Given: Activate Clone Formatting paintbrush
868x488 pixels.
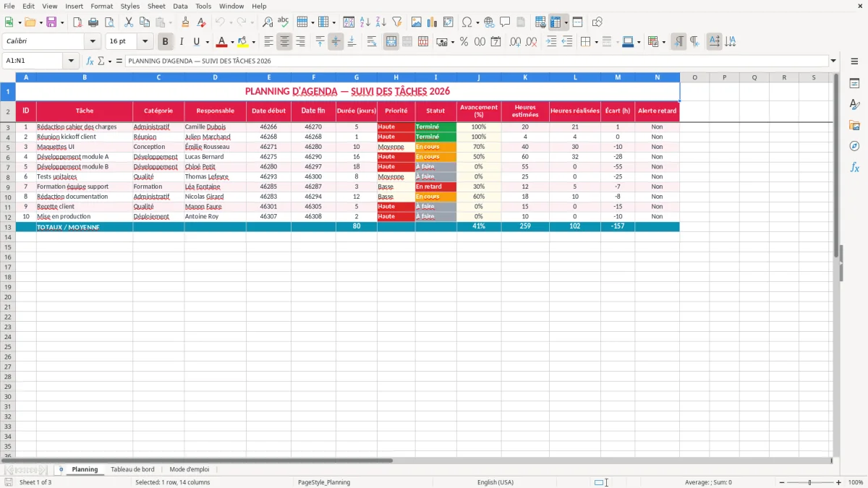Looking at the screenshot, I should pos(185,22).
